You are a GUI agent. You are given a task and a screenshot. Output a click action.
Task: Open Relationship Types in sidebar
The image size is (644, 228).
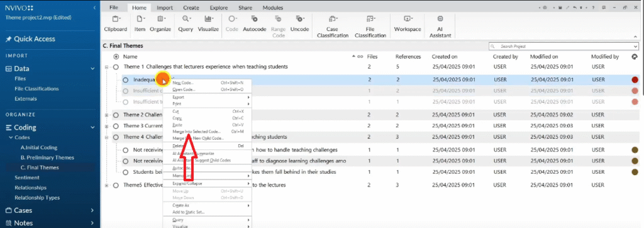(37, 198)
